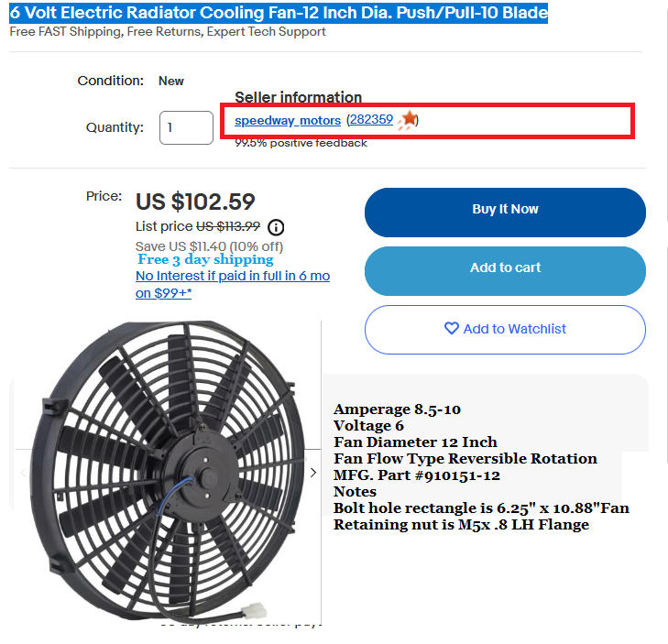Click the seller's feedback star icon

click(x=409, y=120)
